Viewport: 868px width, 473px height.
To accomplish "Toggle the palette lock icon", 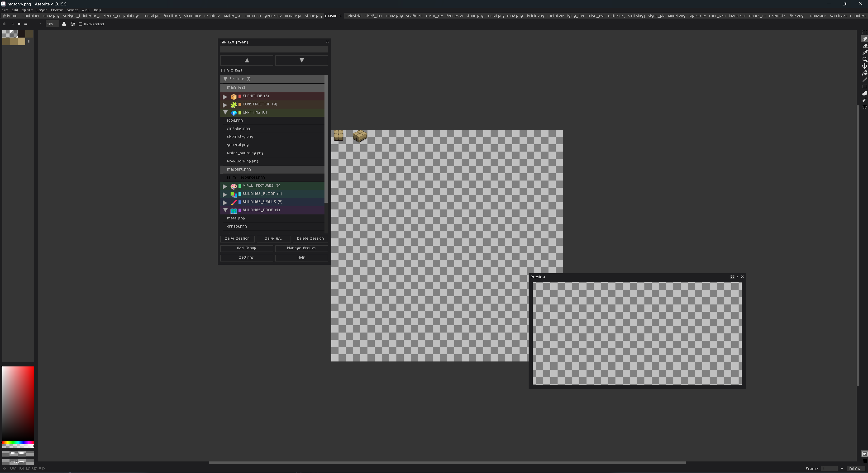I will click(x=4, y=24).
